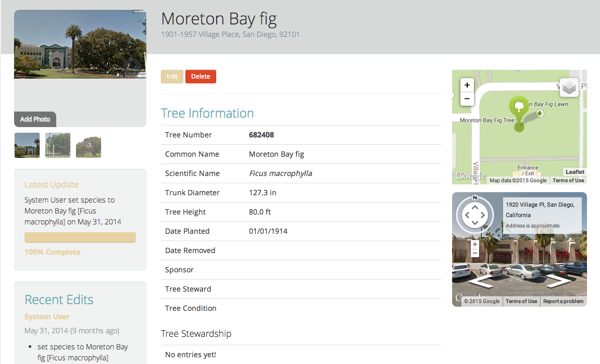Select the second tree photo thumbnail
This screenshot has height=364, width=600.
57,145
